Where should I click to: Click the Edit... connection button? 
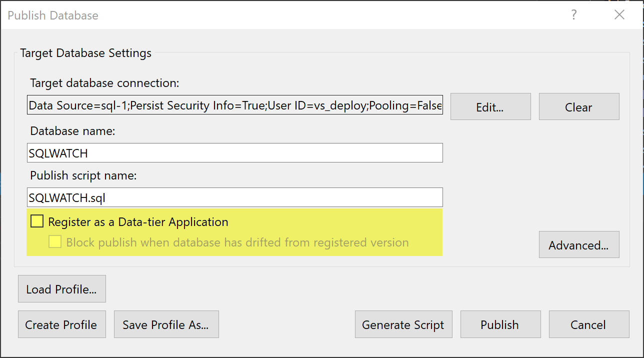point(490,106)
